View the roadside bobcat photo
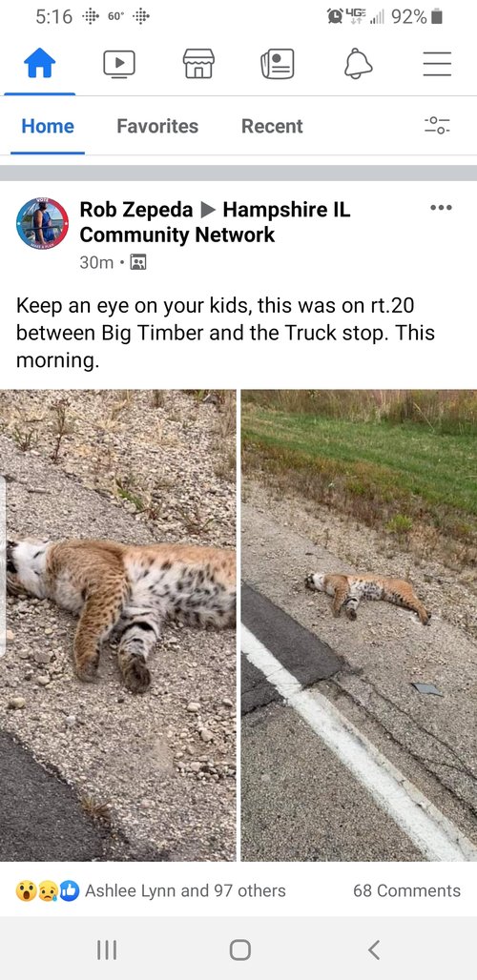This screenshot has height=980, width=477. tap(359, 625)
